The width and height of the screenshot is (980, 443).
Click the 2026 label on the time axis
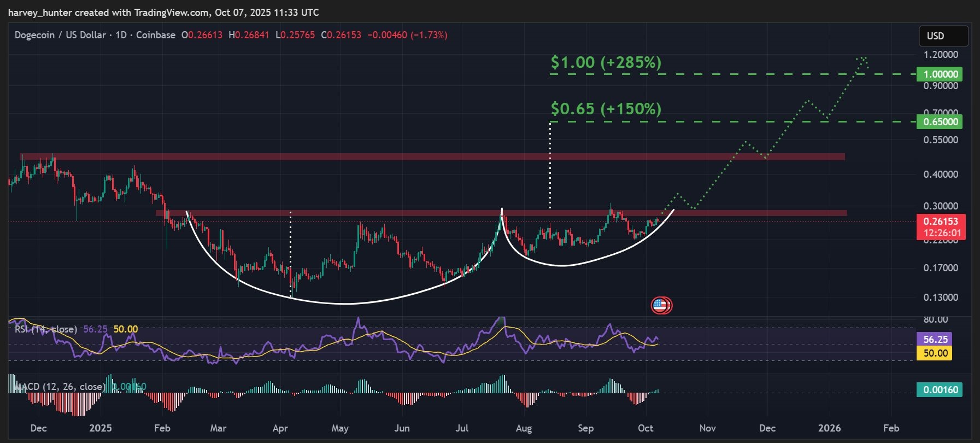(x=829, y=428)
